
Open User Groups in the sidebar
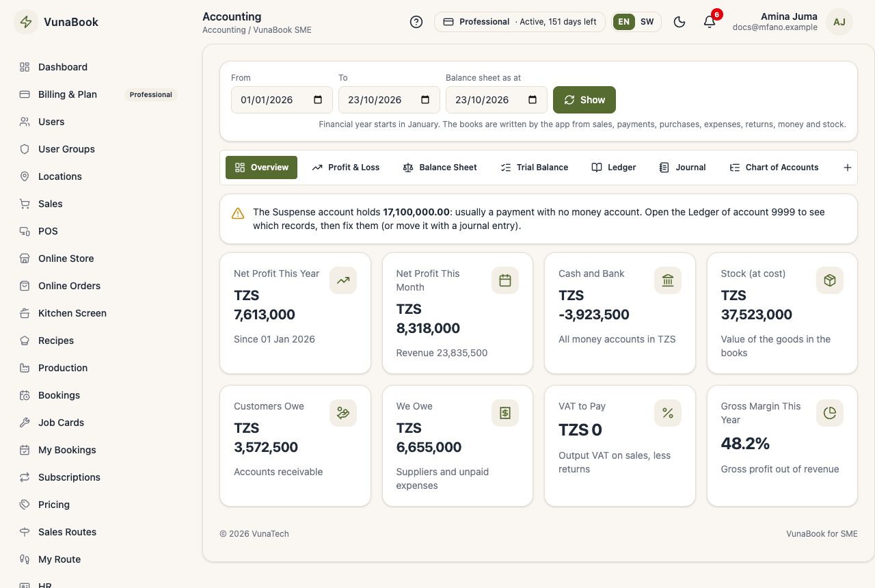[98, 149]
